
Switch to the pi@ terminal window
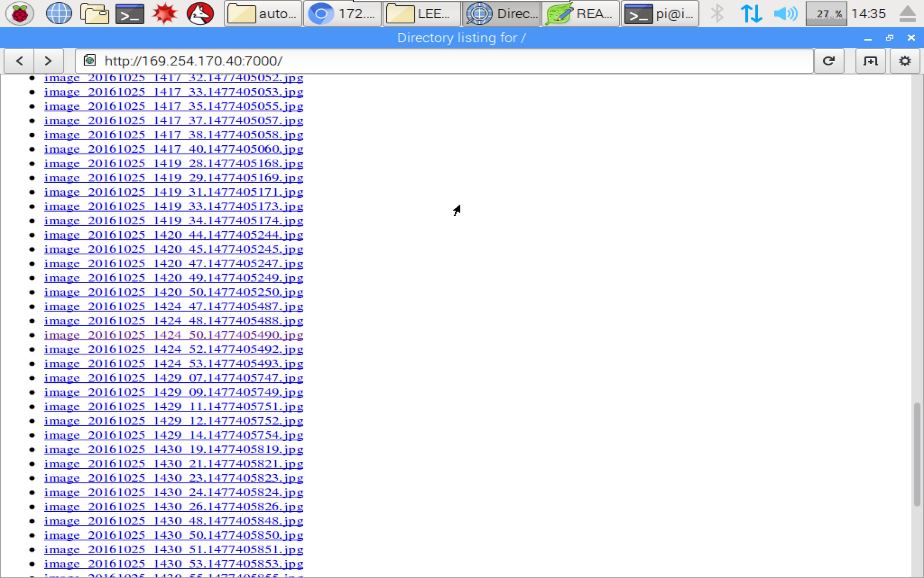[660, 14]
